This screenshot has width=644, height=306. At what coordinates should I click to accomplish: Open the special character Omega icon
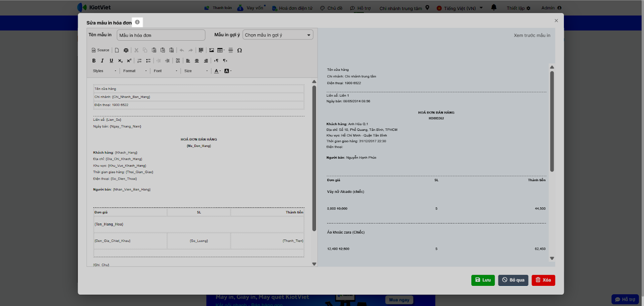(239, 50)
